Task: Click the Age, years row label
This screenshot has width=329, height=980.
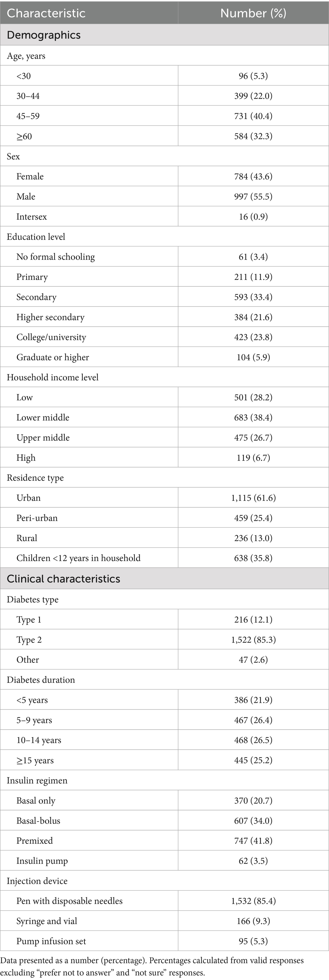Action: coord(26,56)
